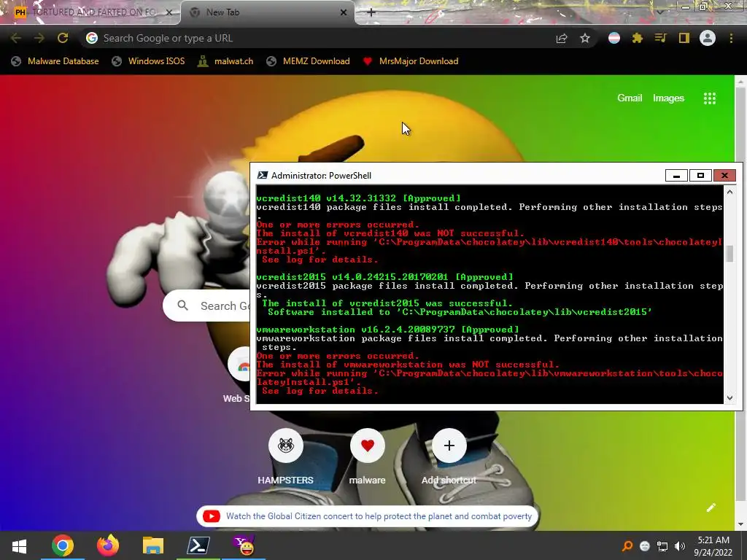This screenshot has height=560, width=747.
Task: Select PowerShell in the taskbar
Action: (x=198, y=545)
